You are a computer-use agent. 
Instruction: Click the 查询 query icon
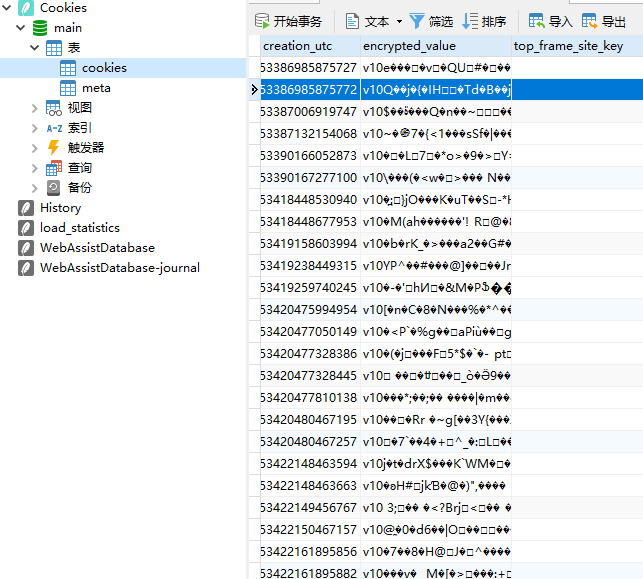(54, 168)
